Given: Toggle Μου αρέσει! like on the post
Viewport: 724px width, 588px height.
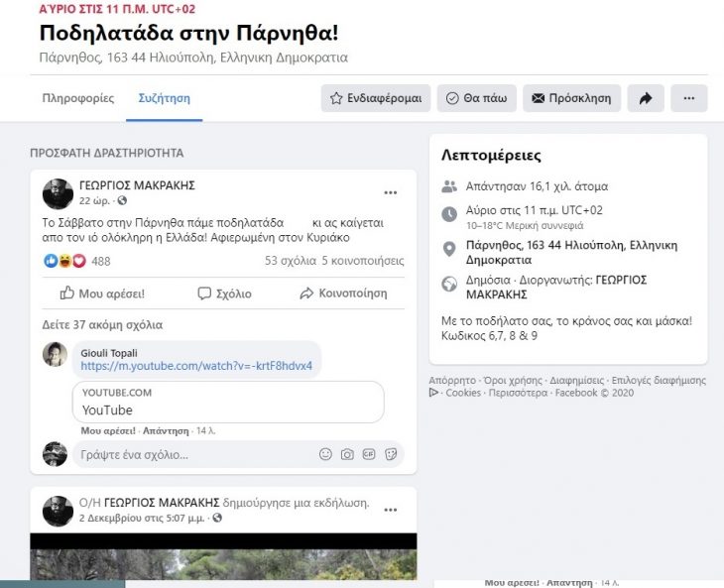Looking at the screenshot, I should [102, 294].
